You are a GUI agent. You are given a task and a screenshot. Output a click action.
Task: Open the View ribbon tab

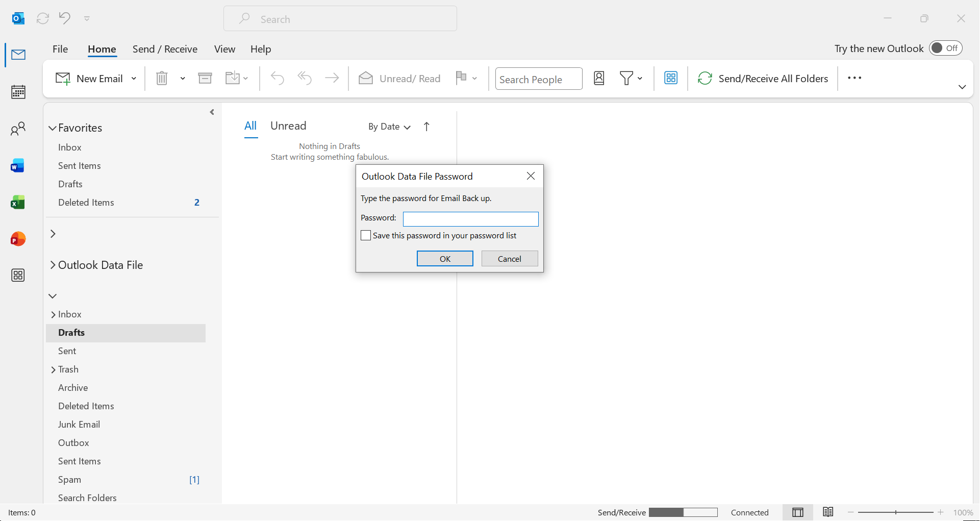pos(224,49)
